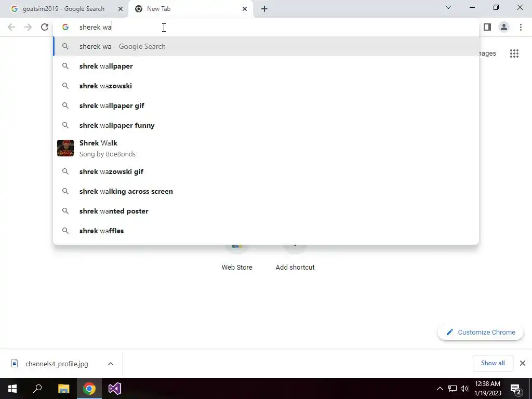Go forward using the forward arrow
Screen dimensions: 532x399
click(28, 27)
